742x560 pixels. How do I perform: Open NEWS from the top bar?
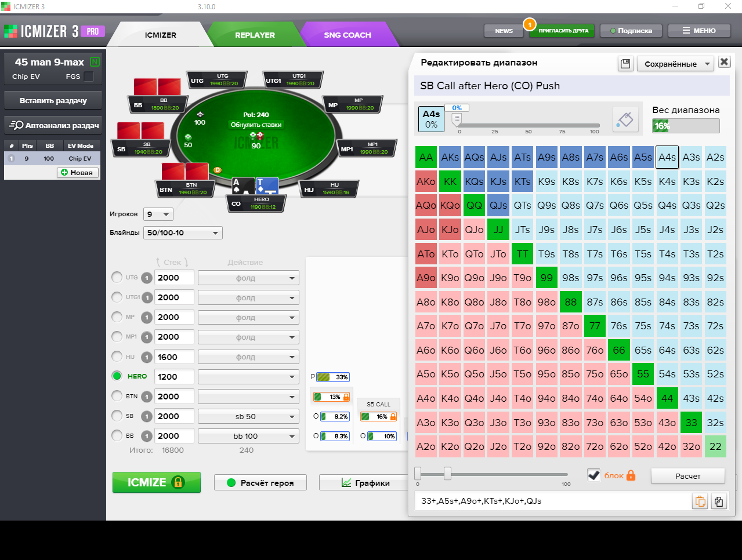pos(504,31)
